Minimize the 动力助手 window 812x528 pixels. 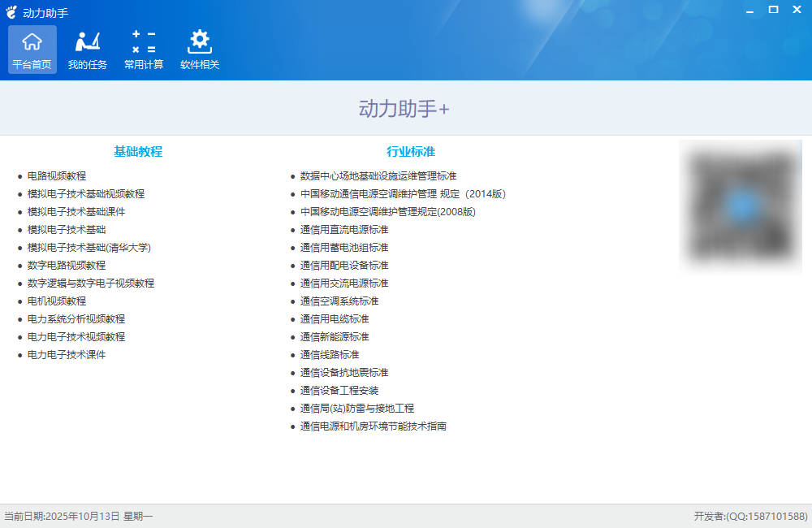[749, 11]
